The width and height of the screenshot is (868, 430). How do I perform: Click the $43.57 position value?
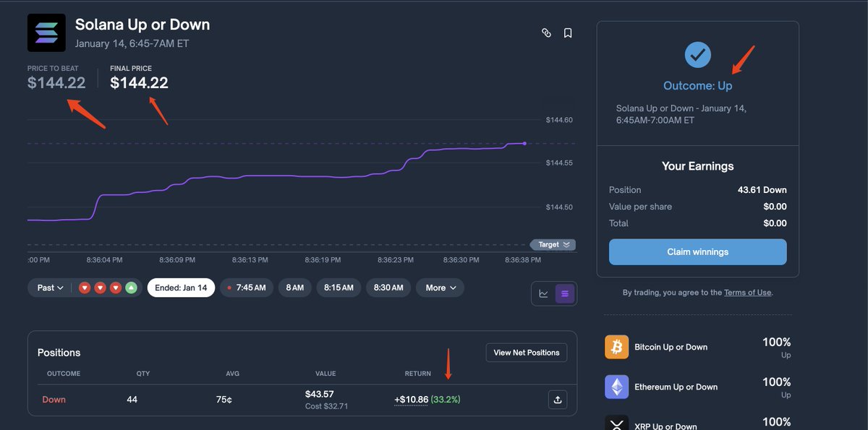tap(320, 394)
